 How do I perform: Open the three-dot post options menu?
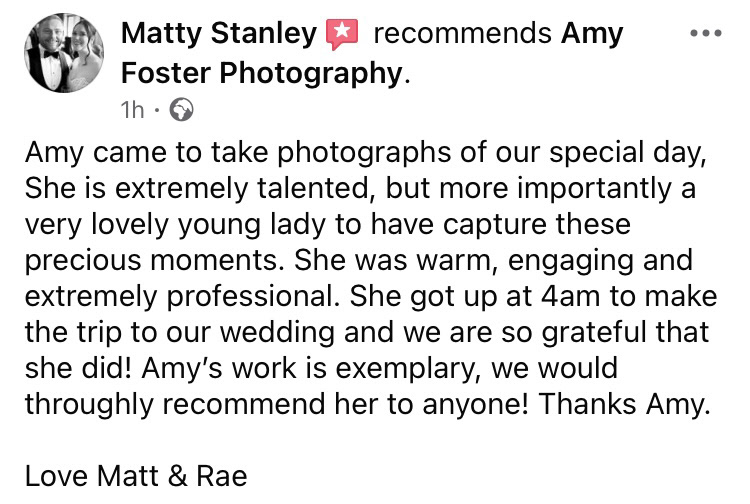[706, 33]
